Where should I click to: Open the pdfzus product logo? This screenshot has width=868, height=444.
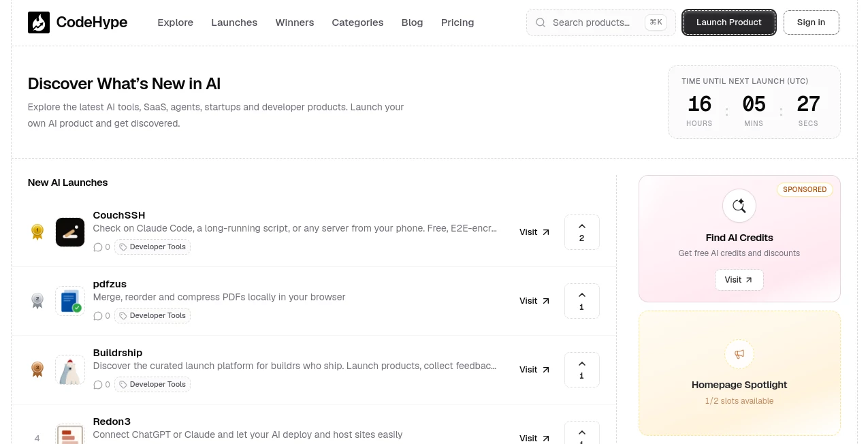[70, 301]
